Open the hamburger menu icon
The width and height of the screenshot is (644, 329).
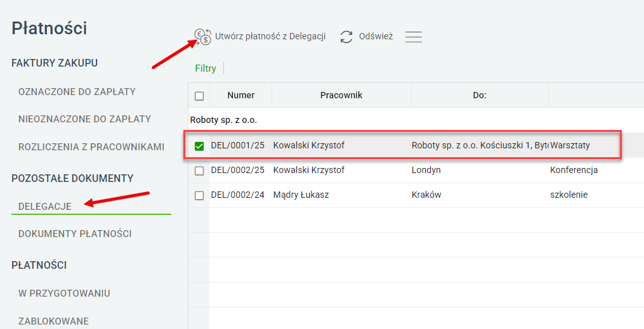coord(413,37)
